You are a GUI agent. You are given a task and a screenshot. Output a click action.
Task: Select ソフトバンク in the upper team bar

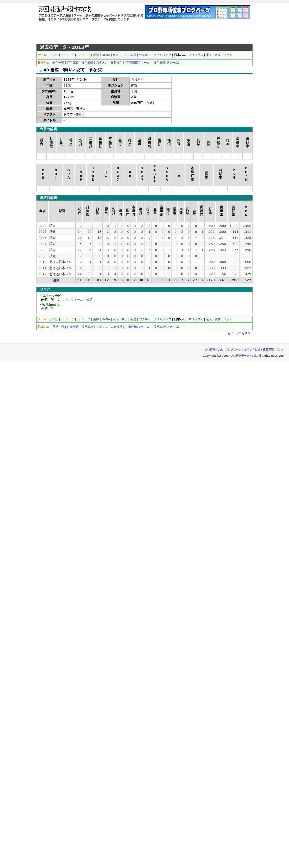(162, 55)
